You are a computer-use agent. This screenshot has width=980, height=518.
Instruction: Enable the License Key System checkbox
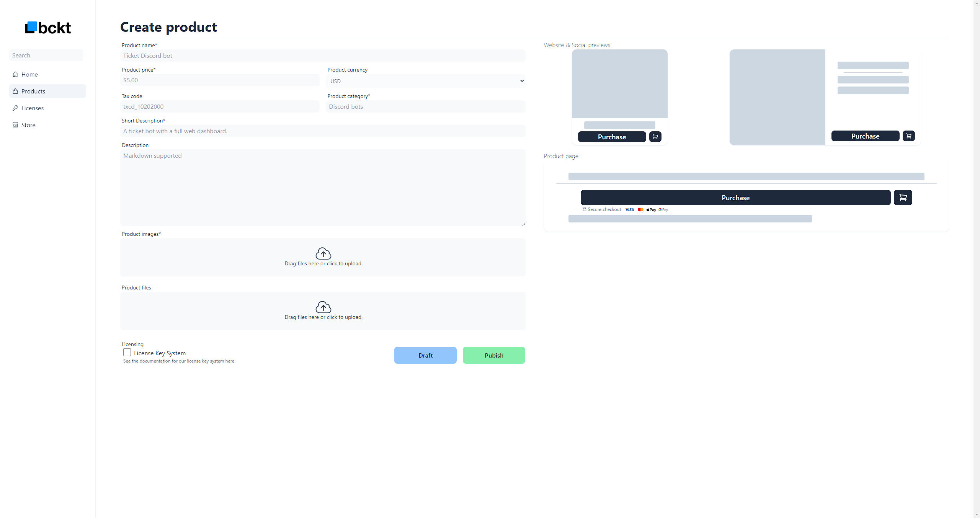pos(127,352)
